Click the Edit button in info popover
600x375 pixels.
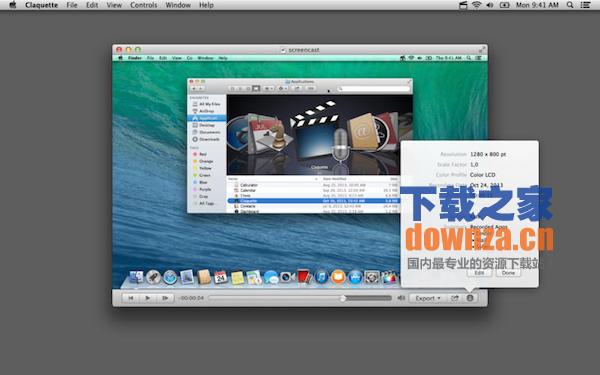click(x=479, y=273)
